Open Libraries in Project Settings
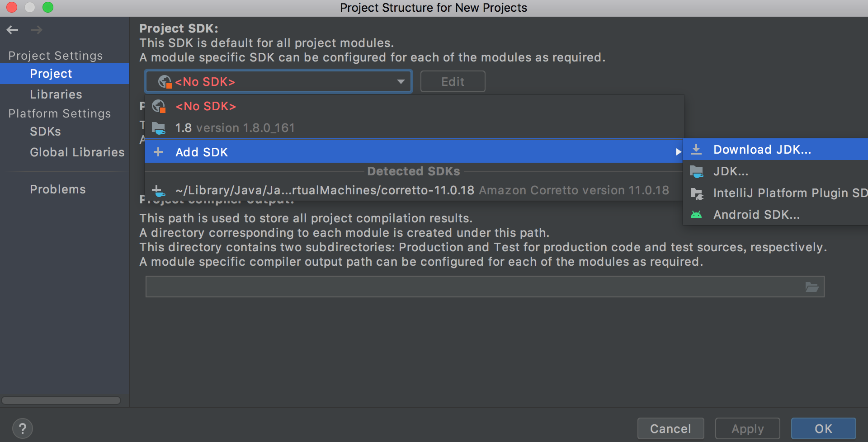Viewport: 868px width, 442px height. click(56, 94)
